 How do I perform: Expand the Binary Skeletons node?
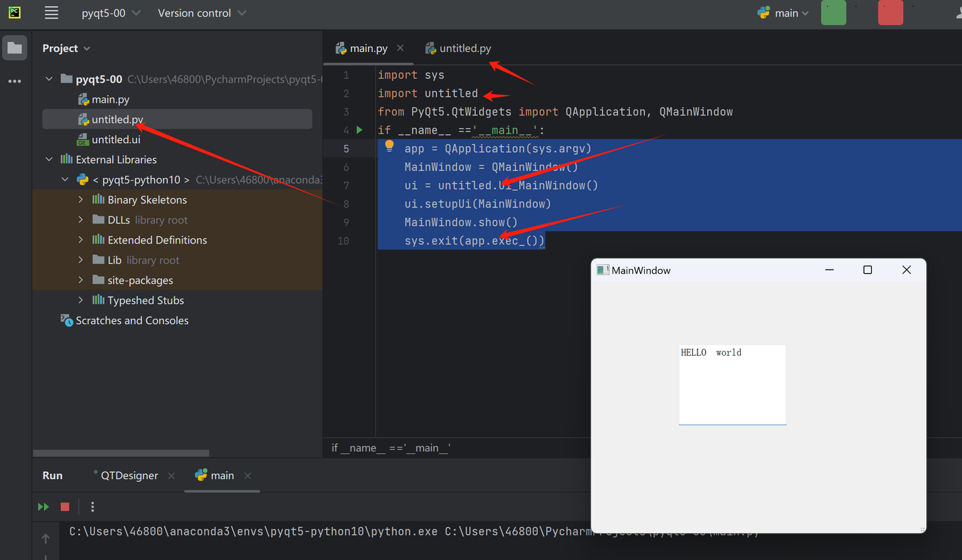(x=81, y=200)
